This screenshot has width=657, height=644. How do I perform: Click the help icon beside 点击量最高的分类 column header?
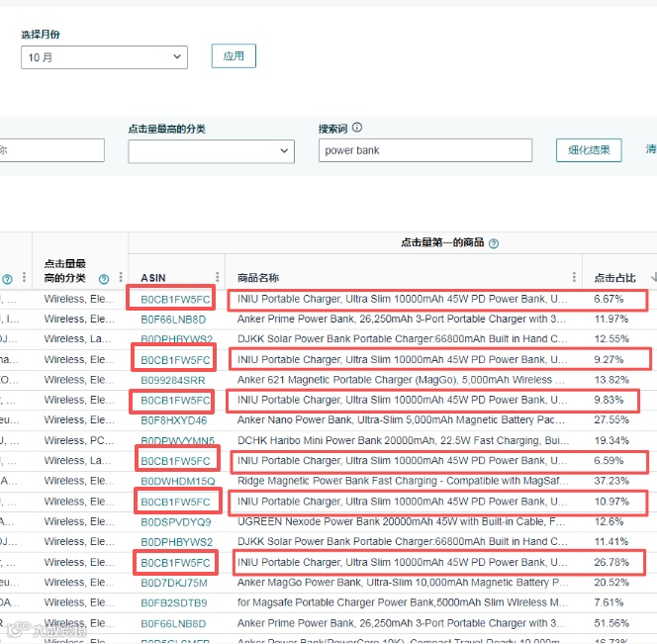click(104, 279)
